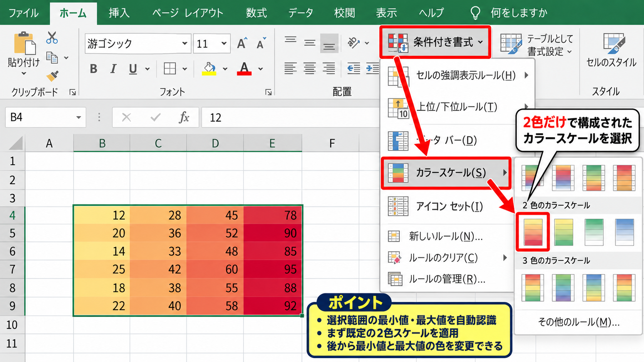Image resolution: width=644 pixels, height=362 pixels.
Task: Expand the fill color dropdown arrow
Action: point(225,69)
